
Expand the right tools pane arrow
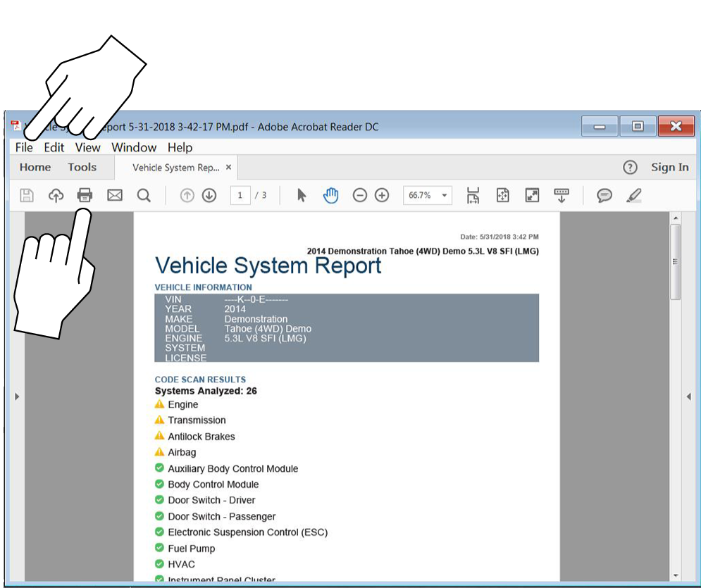point(688,397)
